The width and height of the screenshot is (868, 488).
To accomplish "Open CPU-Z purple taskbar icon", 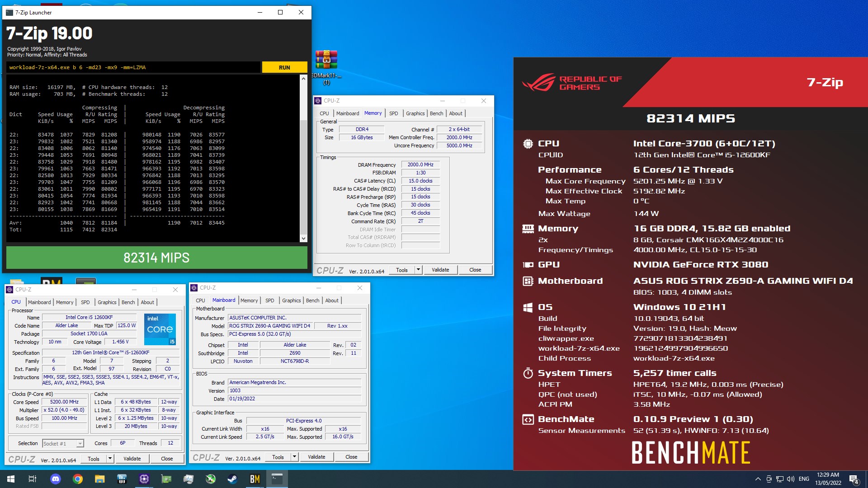I will click(x=144, y=479).
